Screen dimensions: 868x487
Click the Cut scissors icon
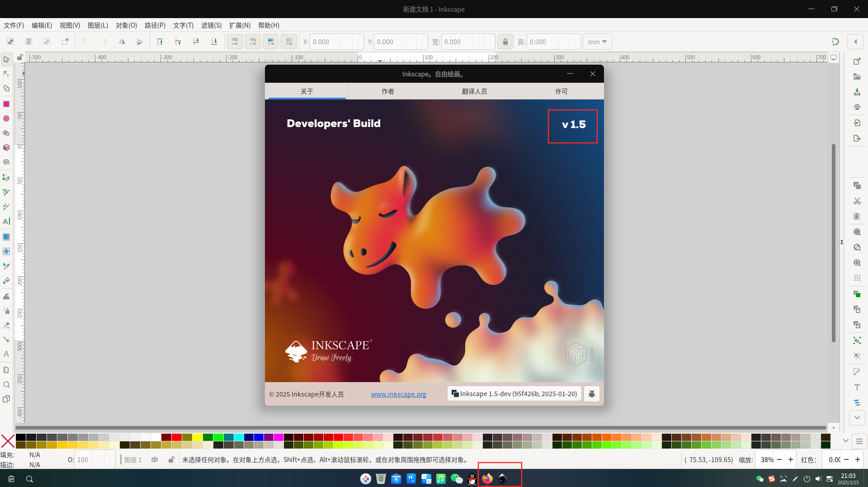857,201
